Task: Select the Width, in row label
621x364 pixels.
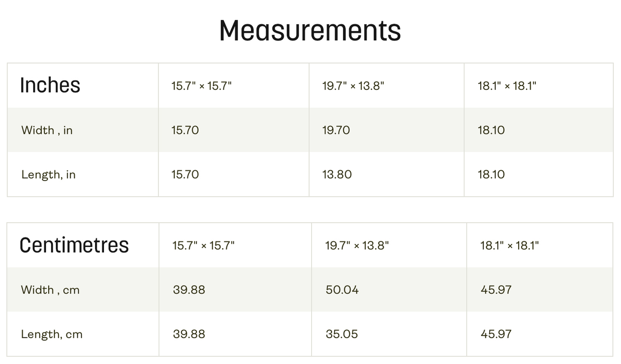Action: (47, 130)
